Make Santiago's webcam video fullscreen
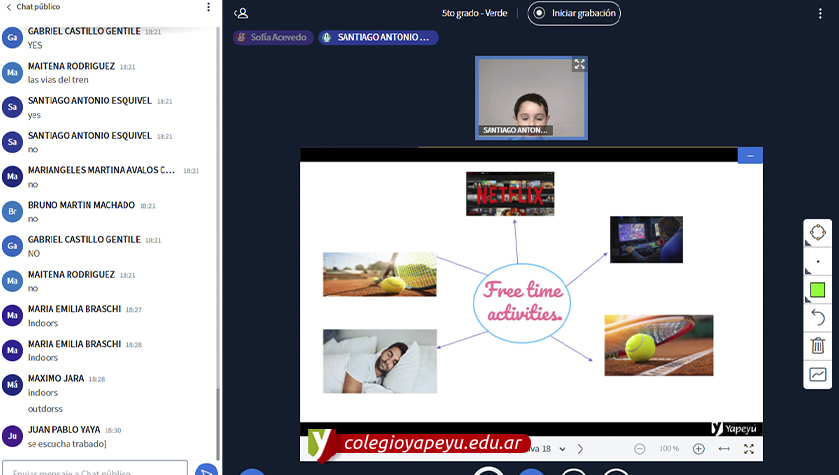This screenshot has width=839, height=475. point(579,64)
